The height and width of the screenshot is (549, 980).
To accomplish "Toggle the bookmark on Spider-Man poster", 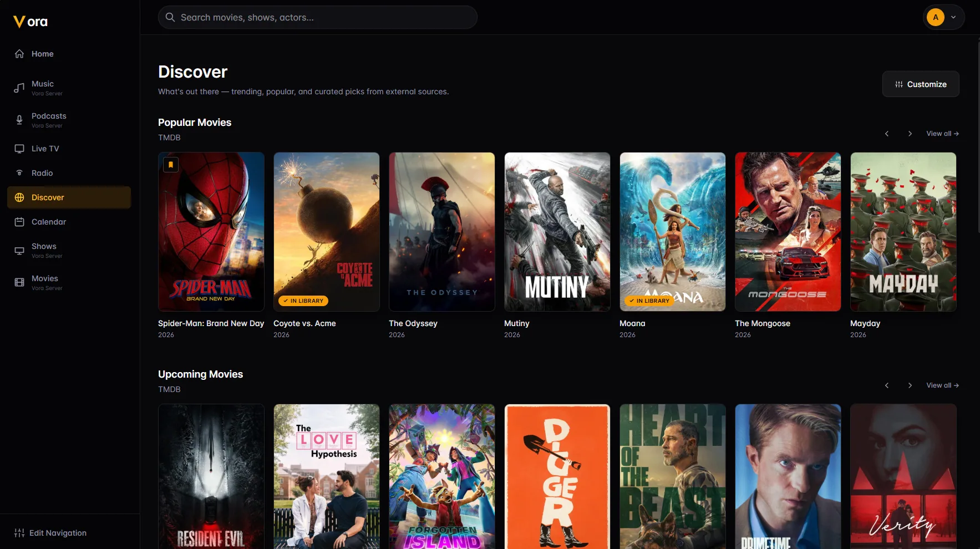I will pyautogui.click(x=171, y=165).
